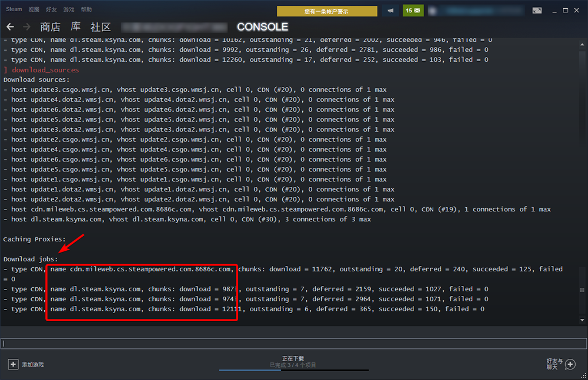Expand the blurred account name dropdown
Image resolution: width=588 pixels, height=380 pixels.
[x=476, y=11]
